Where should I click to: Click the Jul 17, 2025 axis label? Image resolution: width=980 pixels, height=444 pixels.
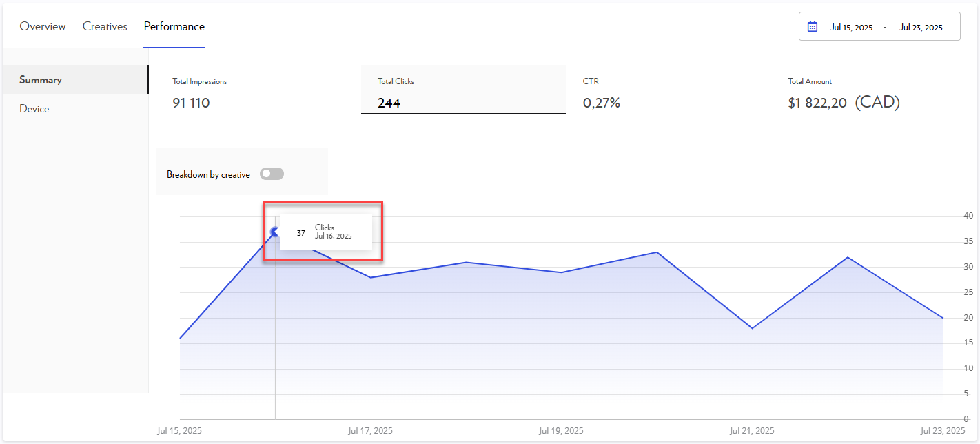click(370, 431)
